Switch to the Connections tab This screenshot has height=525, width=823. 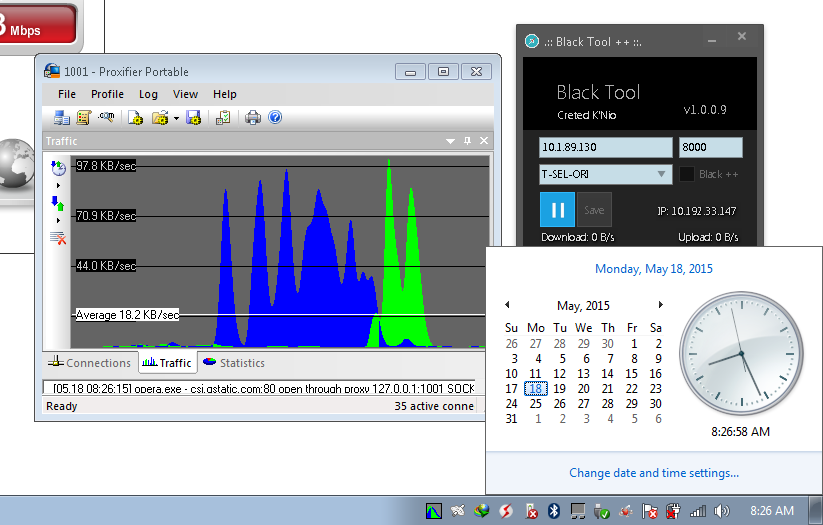pyautogui.click(x=89, y=363)
